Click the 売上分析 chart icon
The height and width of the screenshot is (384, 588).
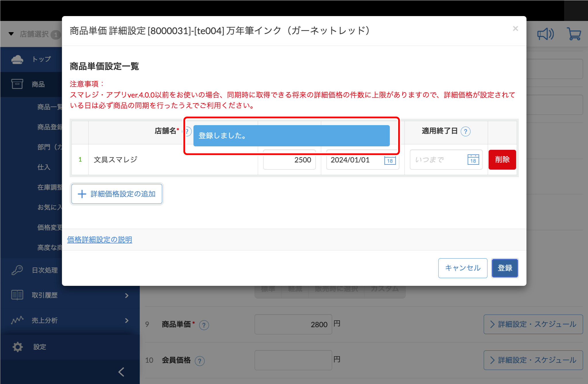tap(17, 320)
